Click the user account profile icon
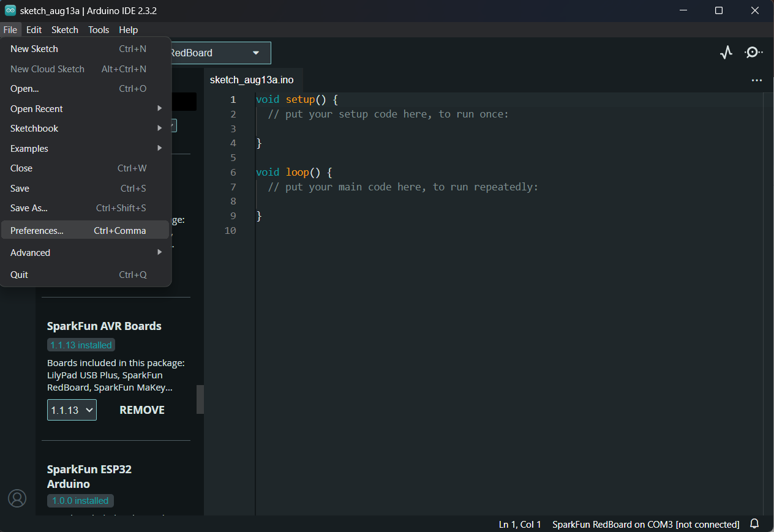Screen dimensions: 774x532 (x=17, y=498)
